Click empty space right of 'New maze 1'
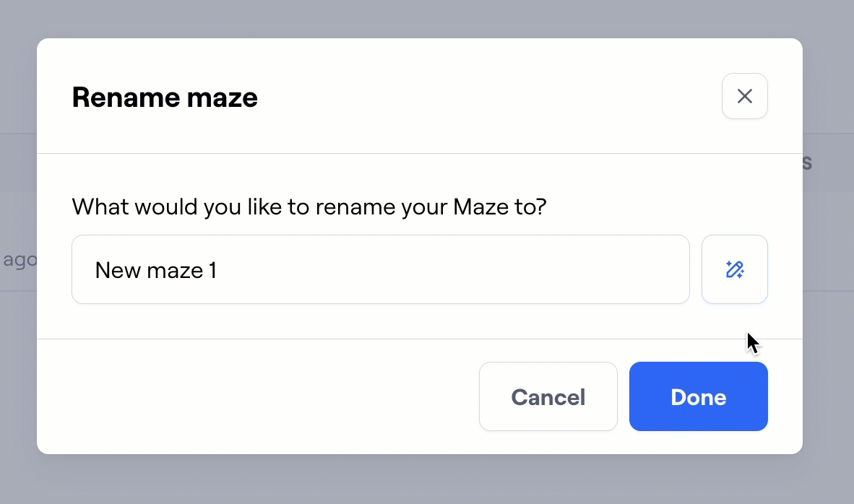The width and height of the screenshot is (854, 504). [x=448, y=270]
